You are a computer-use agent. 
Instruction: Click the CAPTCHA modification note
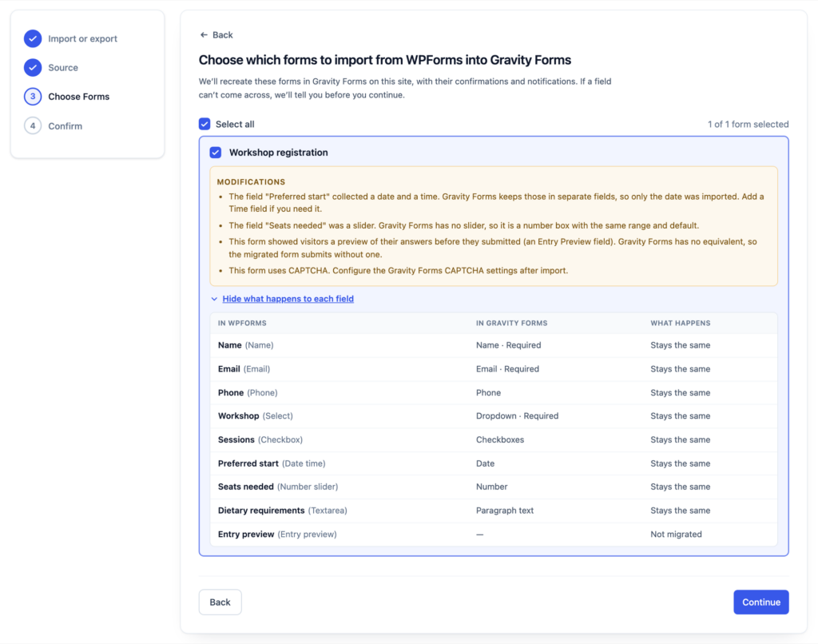pos(398,271)
